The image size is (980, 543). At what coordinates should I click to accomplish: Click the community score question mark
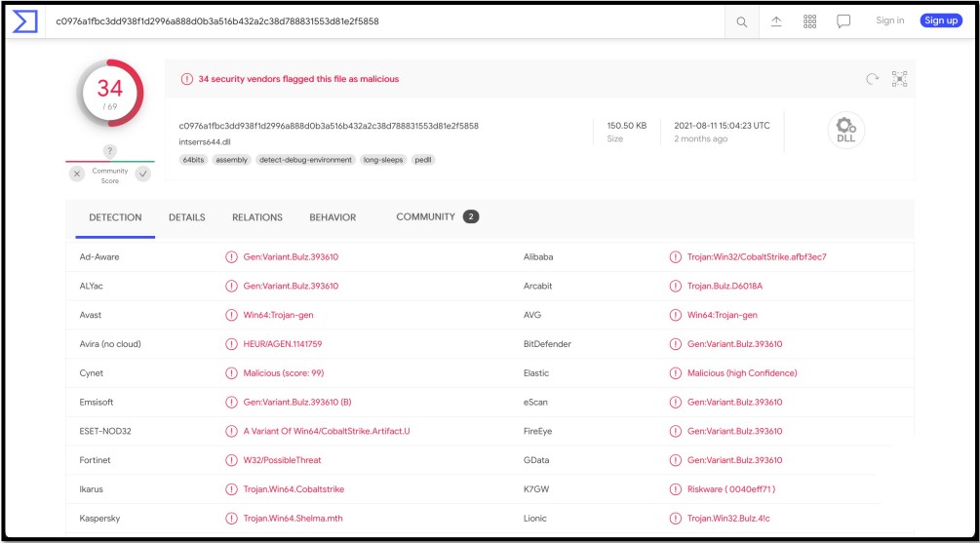click(x=109, y=150)
